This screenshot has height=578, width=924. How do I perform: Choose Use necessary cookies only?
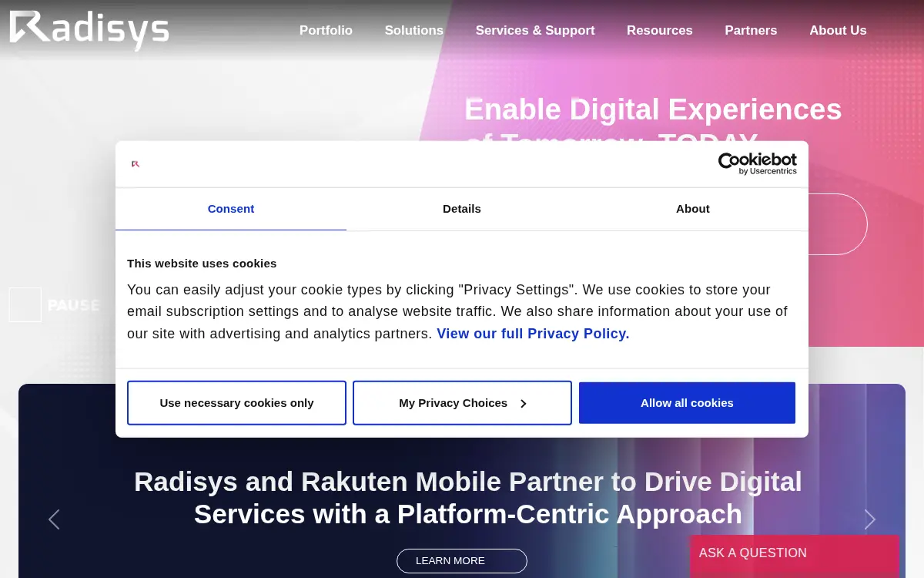point(236,402)
